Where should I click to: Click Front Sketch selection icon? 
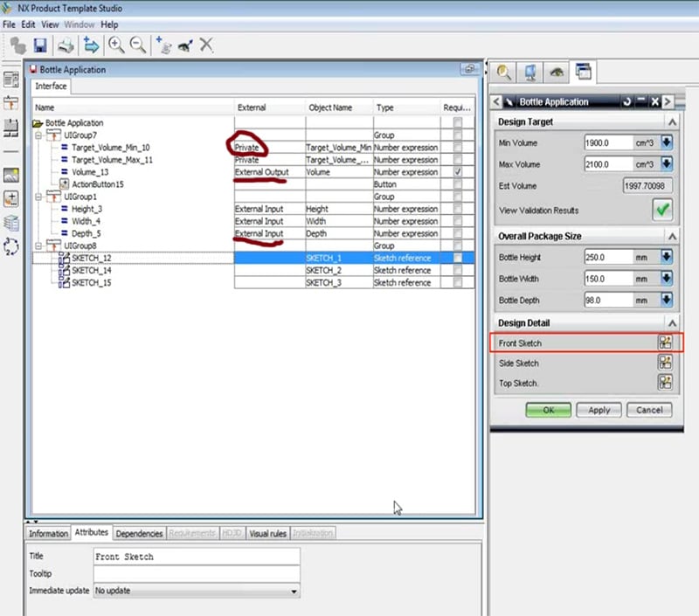pos(665,343)
